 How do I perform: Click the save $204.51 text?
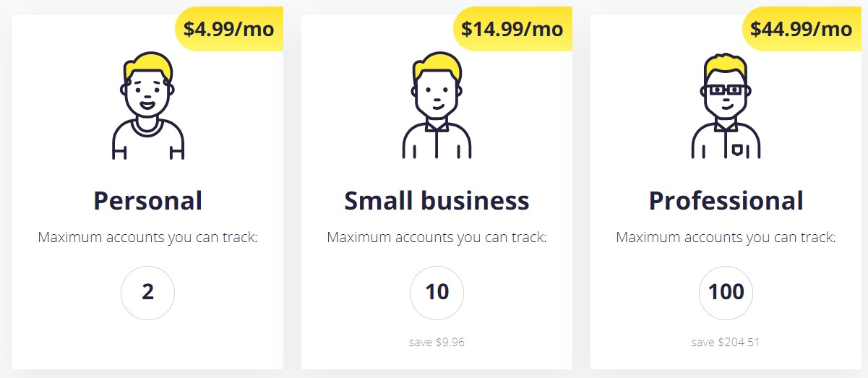coord(726,342)
